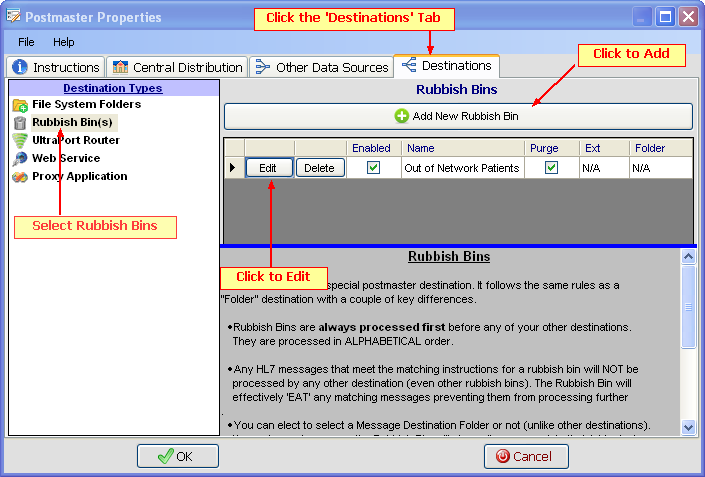Delete the Out of Network Patients bin
705x477 pixels.
point(319,168)
